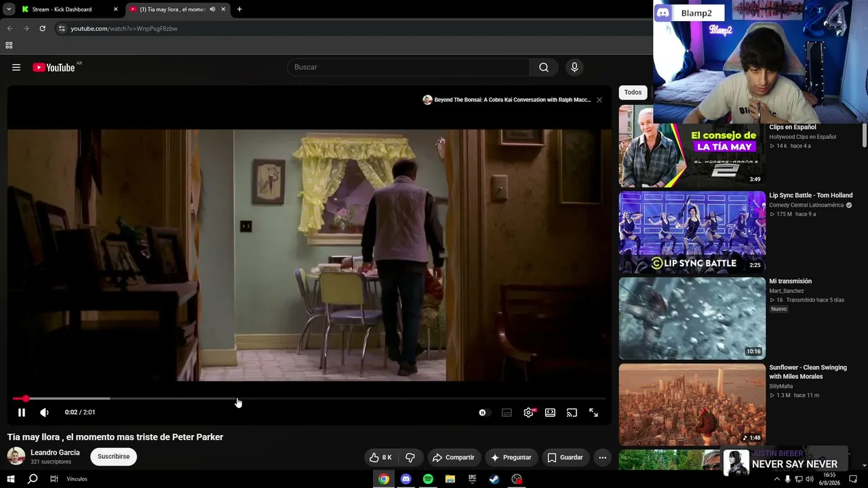Screen dimensions: 868x488
Task: Expand the tab search dropdown
Action: [x=9, y=9]
